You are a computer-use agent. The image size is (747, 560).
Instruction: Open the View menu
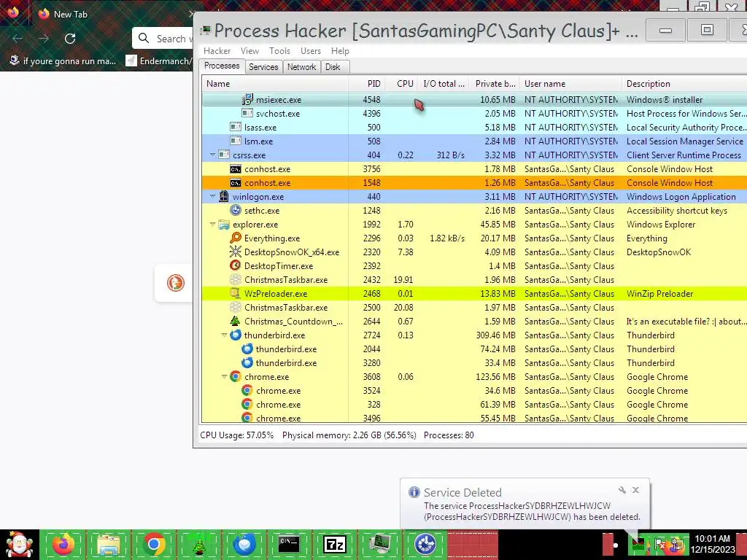pos(249,51)
